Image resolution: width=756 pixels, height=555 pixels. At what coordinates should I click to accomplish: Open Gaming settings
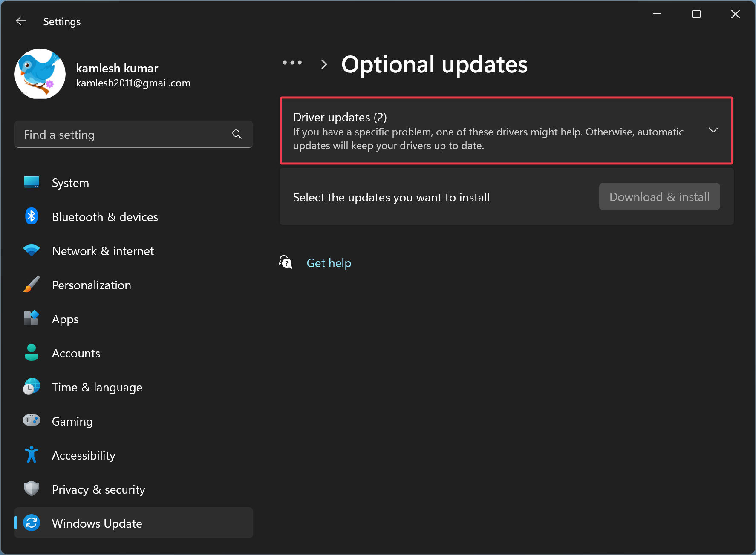[133, 421]
